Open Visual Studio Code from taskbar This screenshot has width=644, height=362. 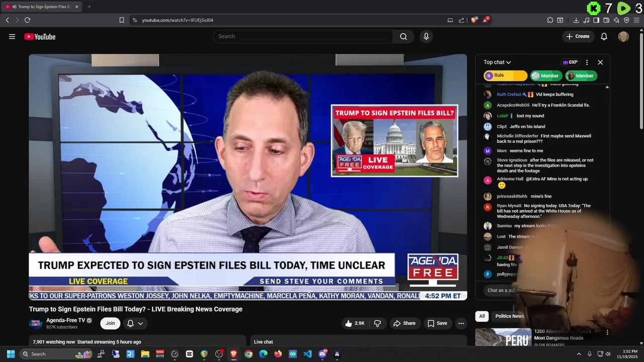(307, 354)
